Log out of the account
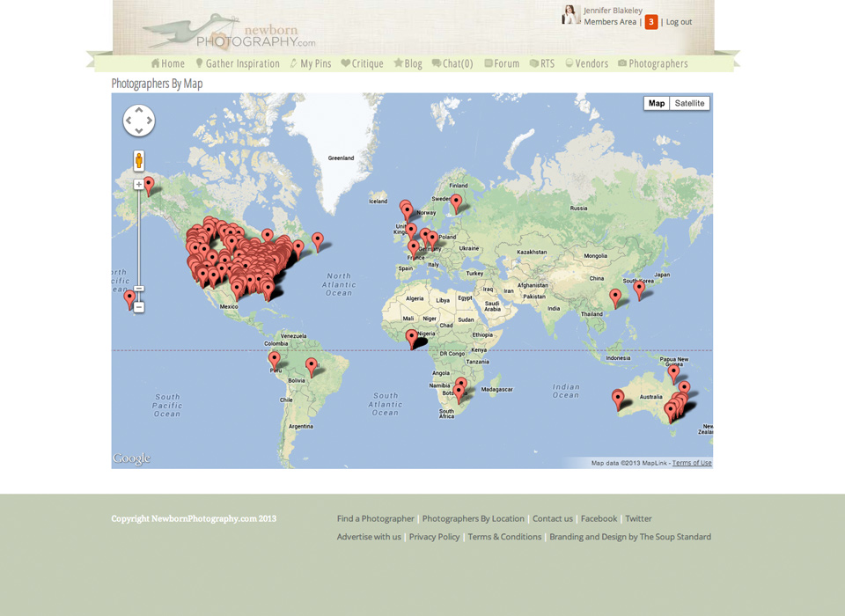 point(679,21)
